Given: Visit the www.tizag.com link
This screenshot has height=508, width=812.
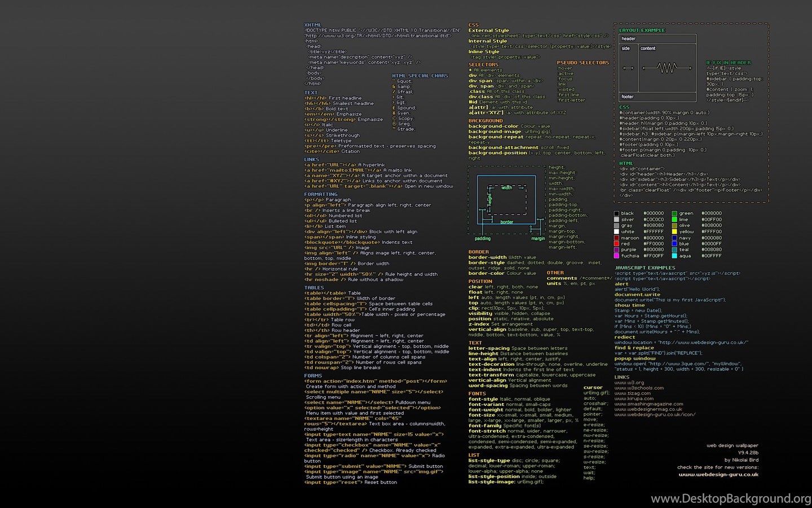Looking at the screenshot, I should click(632, 393).
